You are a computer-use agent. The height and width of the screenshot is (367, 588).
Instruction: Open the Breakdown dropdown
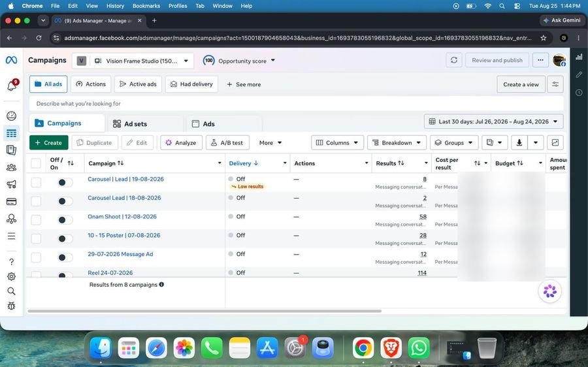pyautogui.click(x=397, y=142)
